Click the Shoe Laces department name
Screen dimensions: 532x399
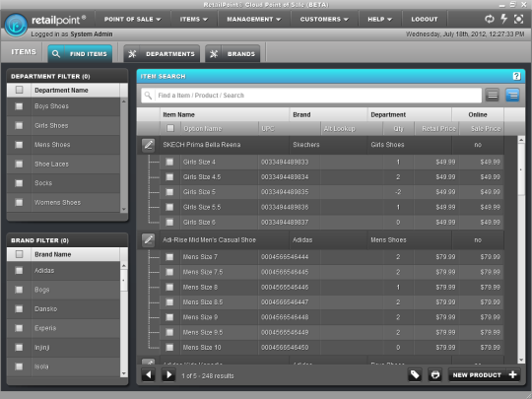(x=51, y=164)
